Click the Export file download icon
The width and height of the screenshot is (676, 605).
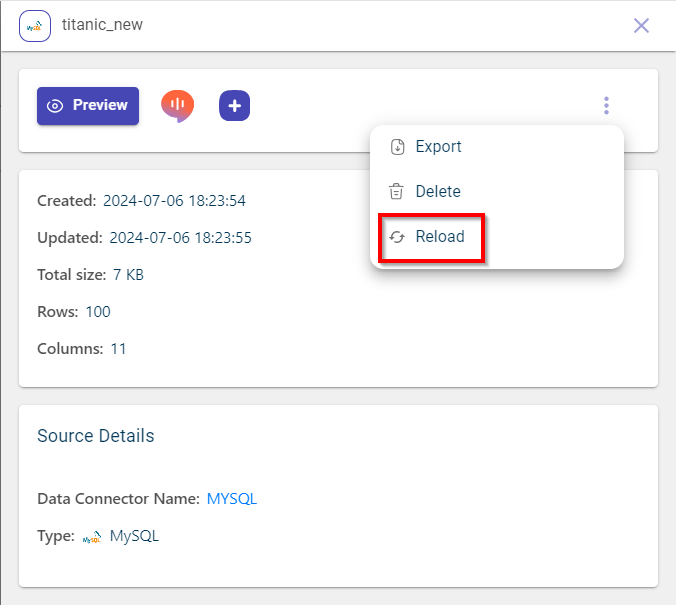pyautogui.click(x=397, y=147)
